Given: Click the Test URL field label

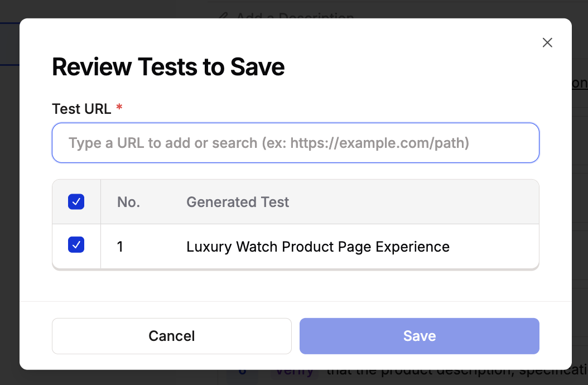Looking at the screenshot, I should point(81,109).
